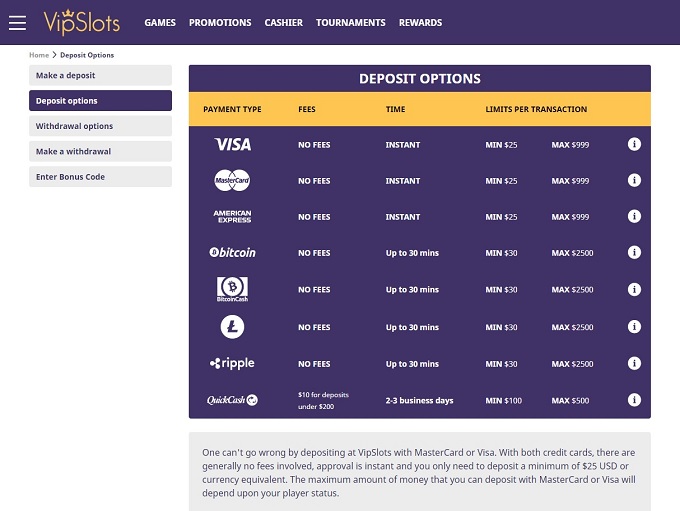The width and height of the screenshot is (680, 511).
Task: Open the hamburger menu icon
Action: point(17,22)
